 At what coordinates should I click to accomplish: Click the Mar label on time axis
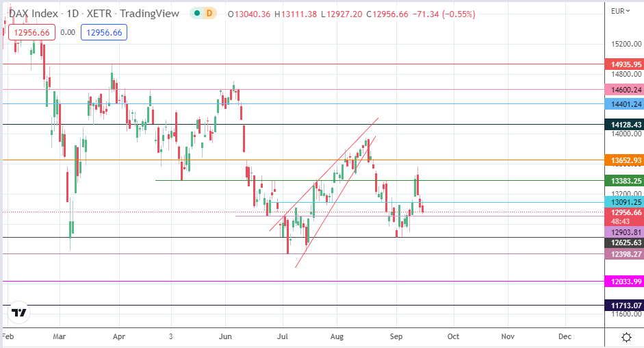point(59,336)
